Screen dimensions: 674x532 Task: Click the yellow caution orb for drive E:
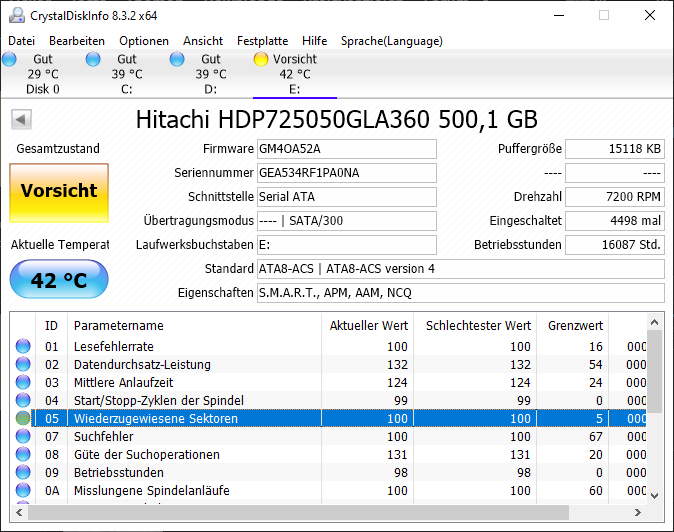[260, 59]
